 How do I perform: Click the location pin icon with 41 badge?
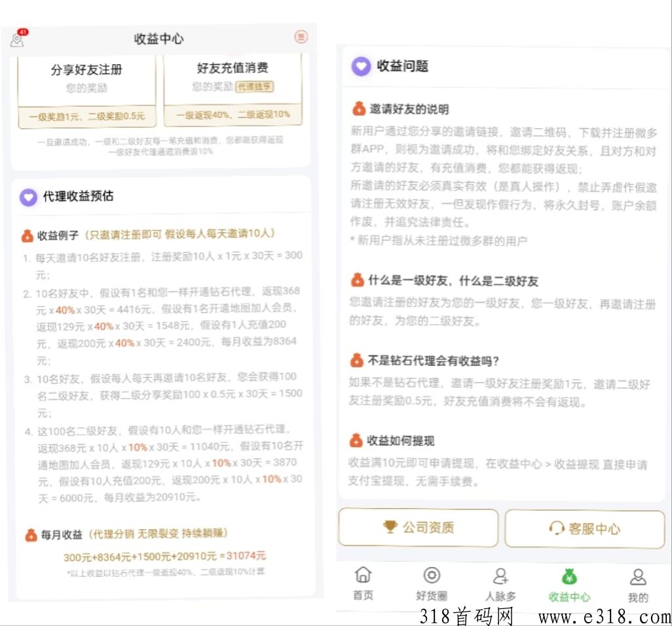18,38
